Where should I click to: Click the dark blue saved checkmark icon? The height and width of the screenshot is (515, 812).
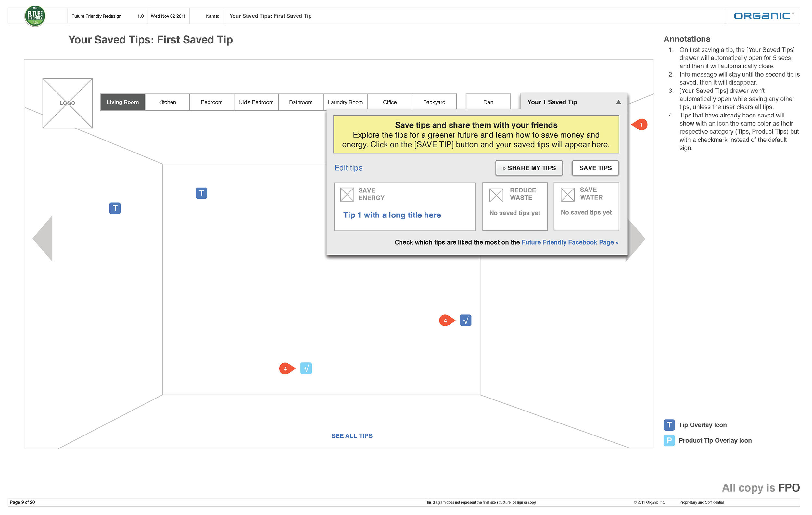[x=466, y=321]
